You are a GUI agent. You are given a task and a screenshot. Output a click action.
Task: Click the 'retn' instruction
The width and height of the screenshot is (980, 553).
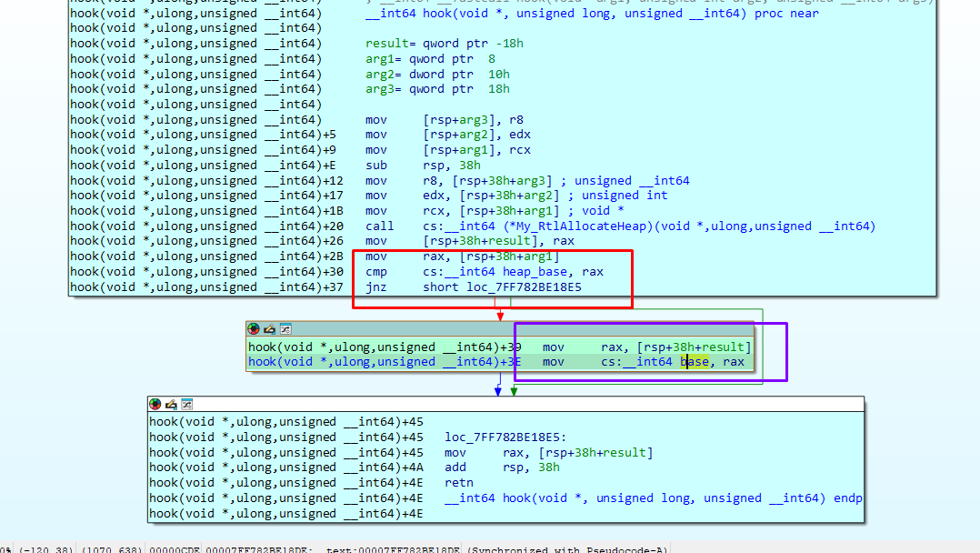459,482
